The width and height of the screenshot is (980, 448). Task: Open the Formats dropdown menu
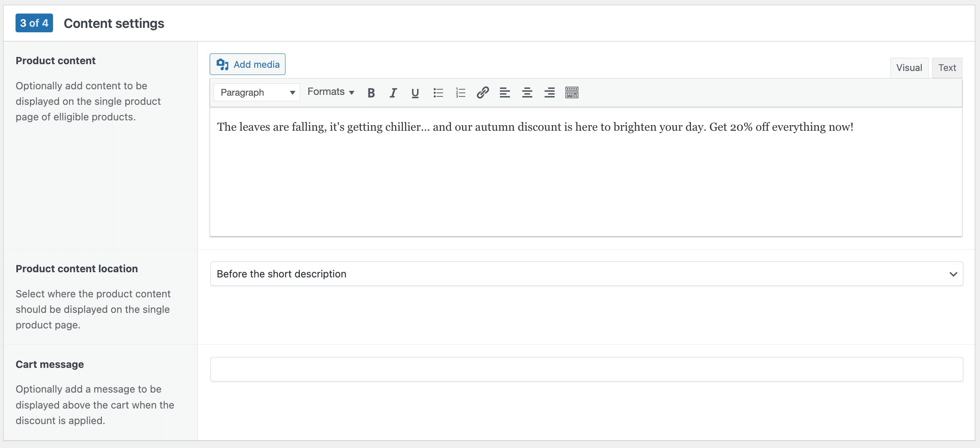[331, 92]
